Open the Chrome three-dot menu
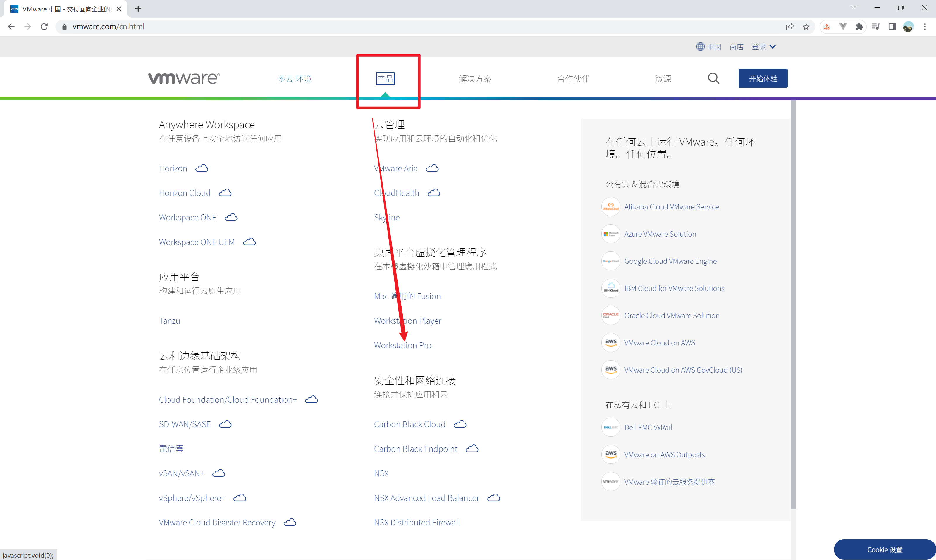Image resolution: width=936 pixels, height=560 pixels. 925,26
